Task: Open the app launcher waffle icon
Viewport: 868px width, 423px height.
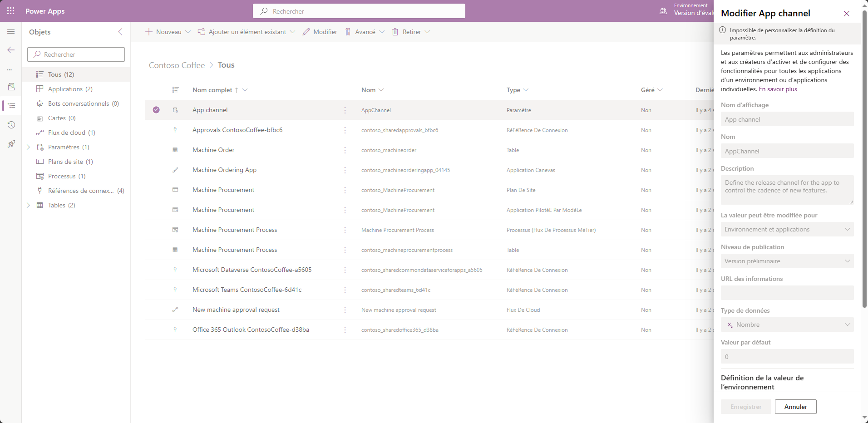Action: click(11, 11)
